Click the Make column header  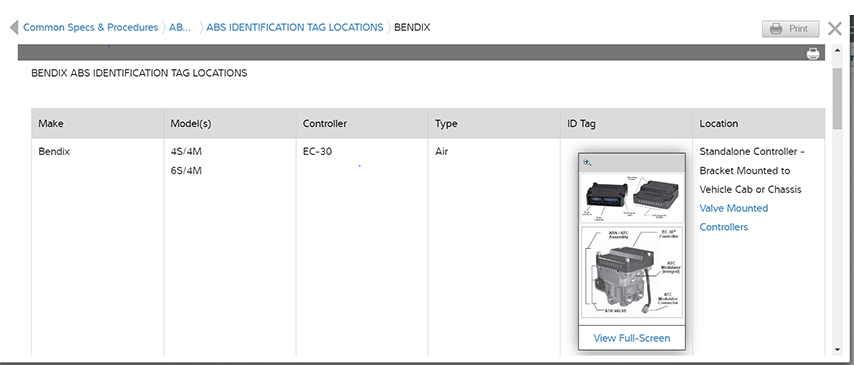coord(97,124)
